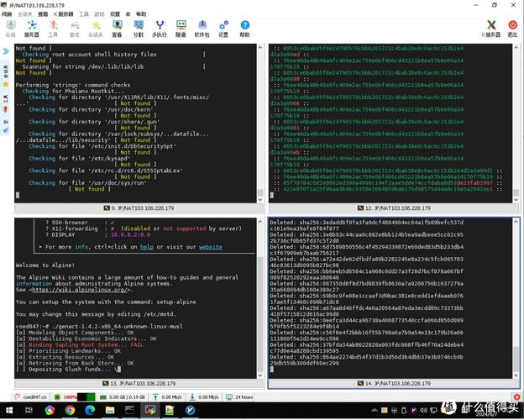Image resolution: width=524 pixels, height=420 pixels.
Task: Open the 游戏 menu in menu bar
Action: point(99,13)
